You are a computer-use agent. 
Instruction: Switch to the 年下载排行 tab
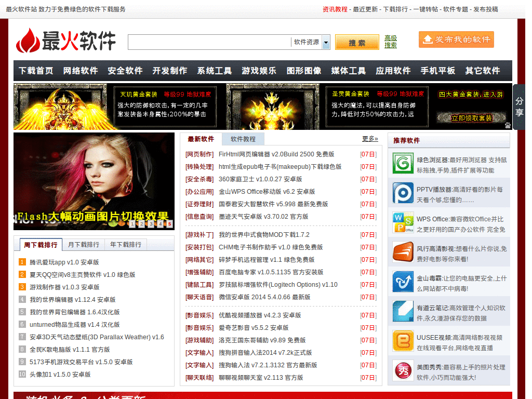126,245
